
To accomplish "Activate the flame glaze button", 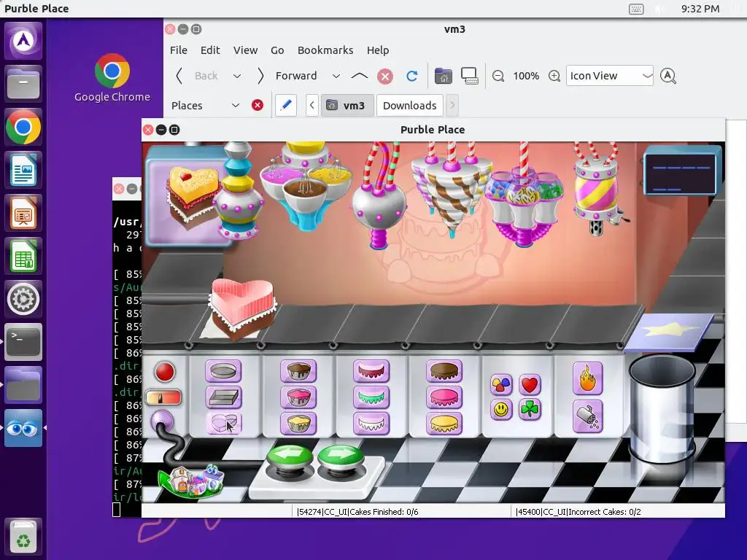I will (x=587, y=378).
